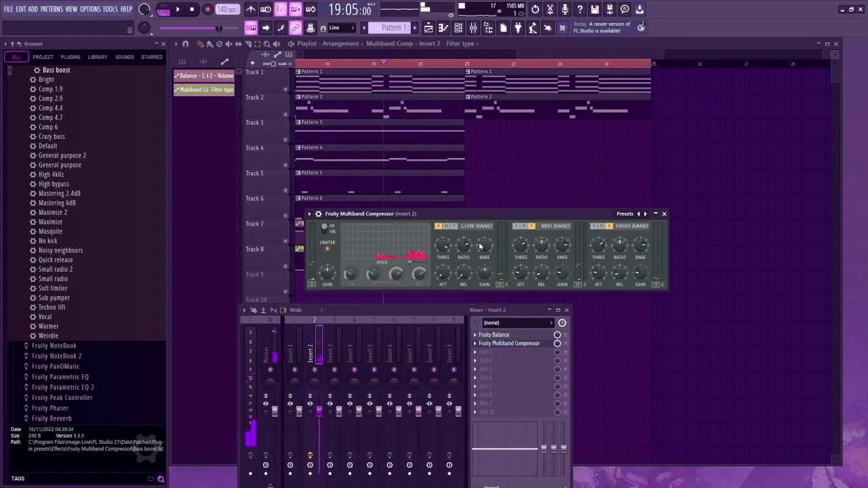Image resolution: width=868 pixels, height=488 pixels.
Task: Expand the Fruity Phaser folder
Action: 50,408
